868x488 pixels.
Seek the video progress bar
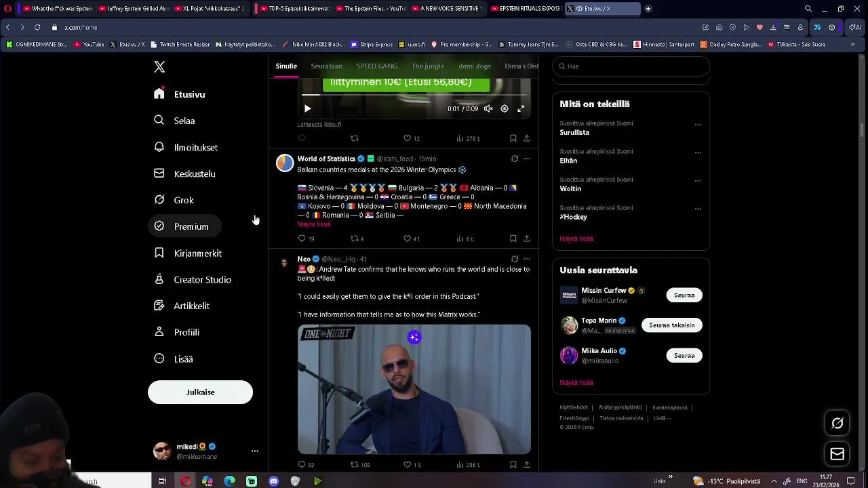coord(414,95)
